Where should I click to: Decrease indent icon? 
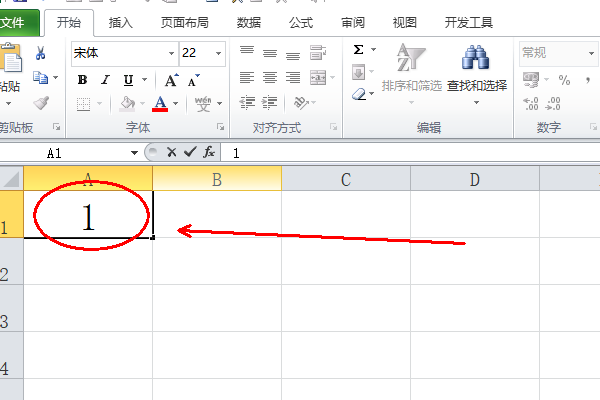coord(247,103)
